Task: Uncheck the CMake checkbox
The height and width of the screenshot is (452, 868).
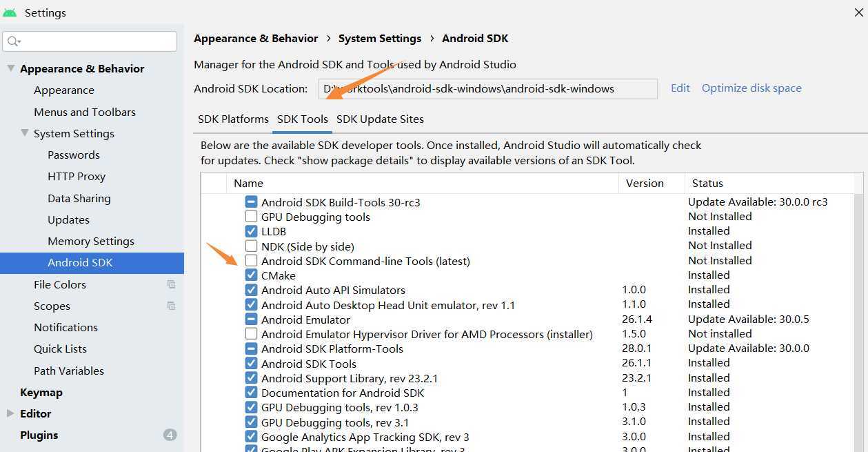Action: (x=251, y=275)
